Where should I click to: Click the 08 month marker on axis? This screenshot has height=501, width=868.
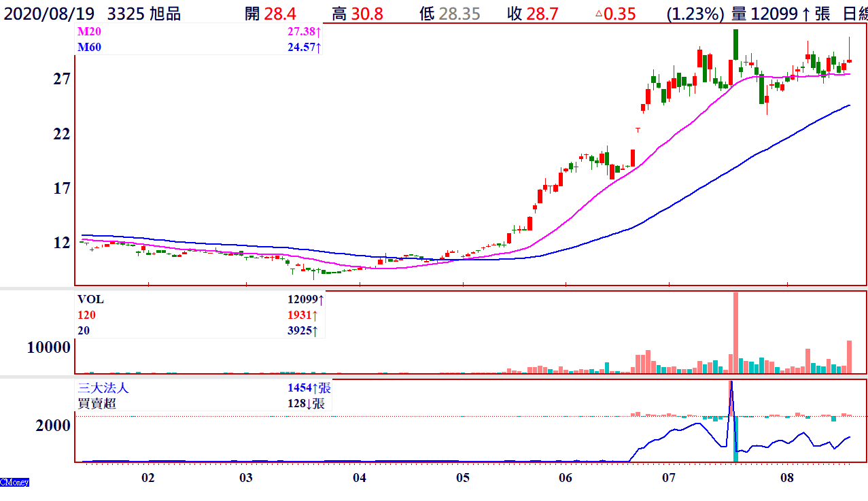point(787,478)
